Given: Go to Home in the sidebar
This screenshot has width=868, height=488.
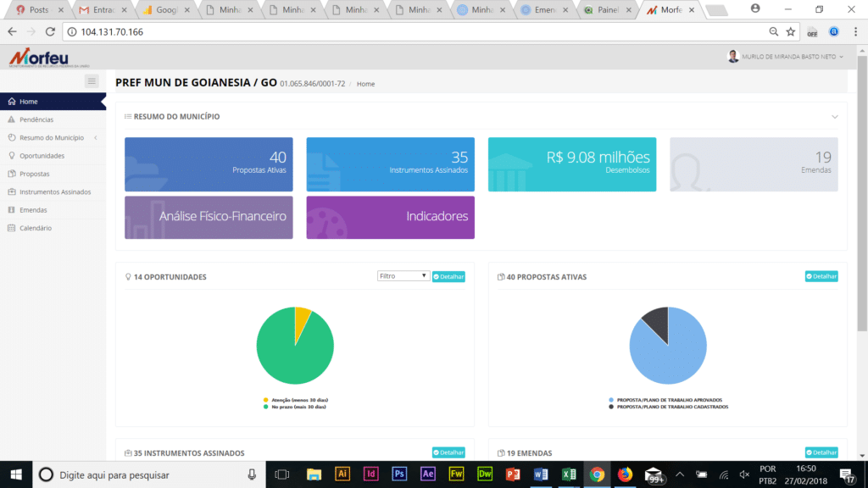Looking at the screenshot, I should (29, 102).
